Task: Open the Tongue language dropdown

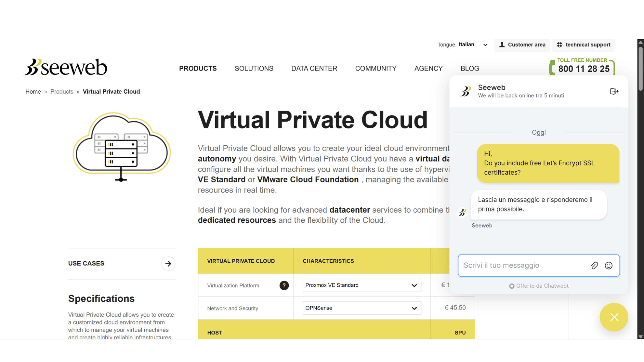Action: (x=473, y=45)
